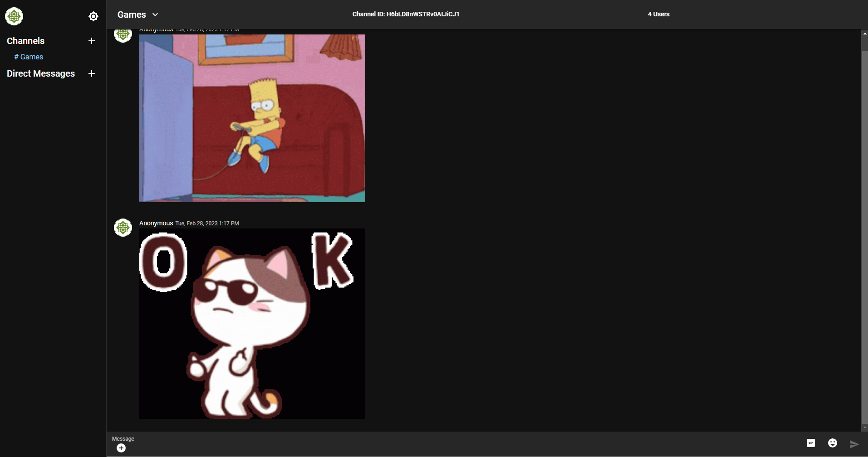This screenshot has height=457, width=868.
Task: Click the Channel ID text
Action: click(406, 14)
